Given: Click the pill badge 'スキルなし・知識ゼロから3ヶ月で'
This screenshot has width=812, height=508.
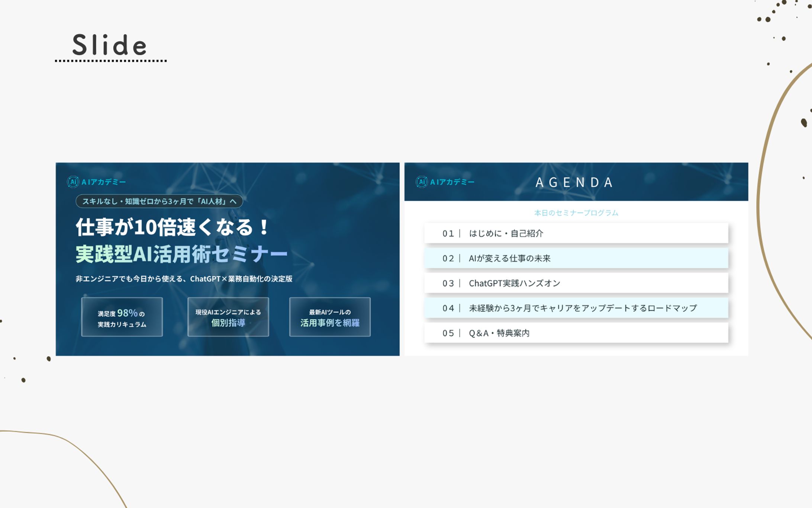Looking at the screenshot, I should pyautogui.click(x=159, y=201).
